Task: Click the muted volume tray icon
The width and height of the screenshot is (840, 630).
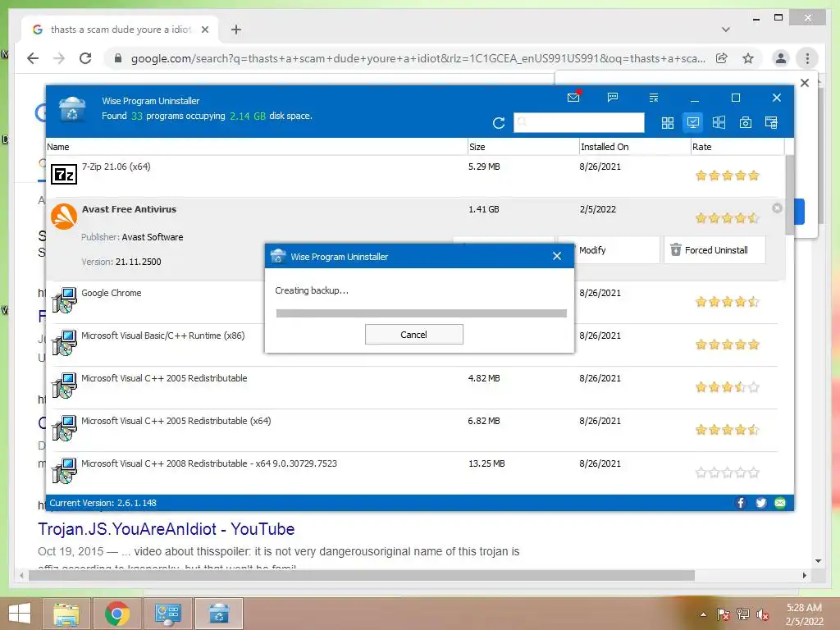Action: [x=763, y=614]
